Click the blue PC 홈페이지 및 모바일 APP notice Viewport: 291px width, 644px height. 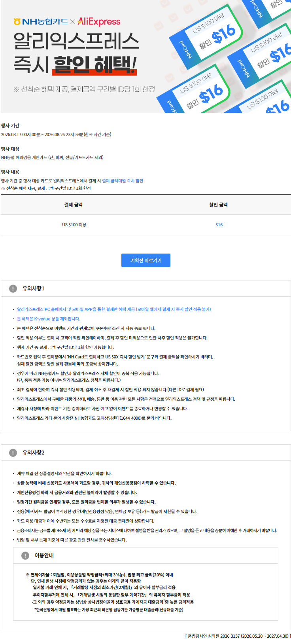(114, 309)
